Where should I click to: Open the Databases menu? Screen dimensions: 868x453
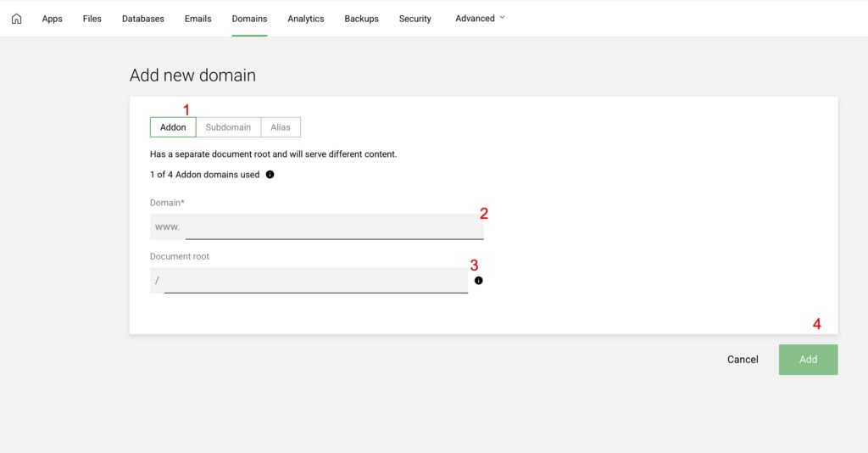(x=142, y=19)
